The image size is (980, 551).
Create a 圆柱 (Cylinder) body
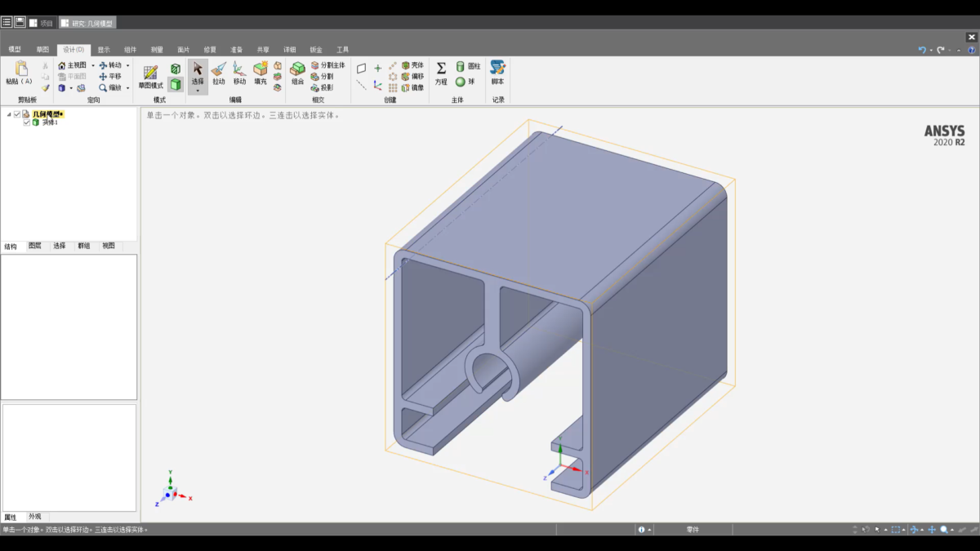[468, 66]
